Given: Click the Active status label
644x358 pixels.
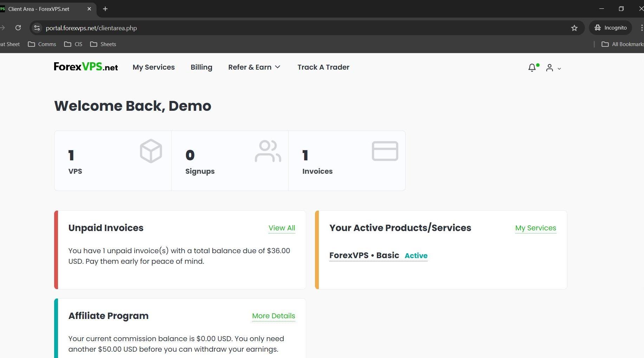Looking at the screenshot, I should (x=416, y=256).
